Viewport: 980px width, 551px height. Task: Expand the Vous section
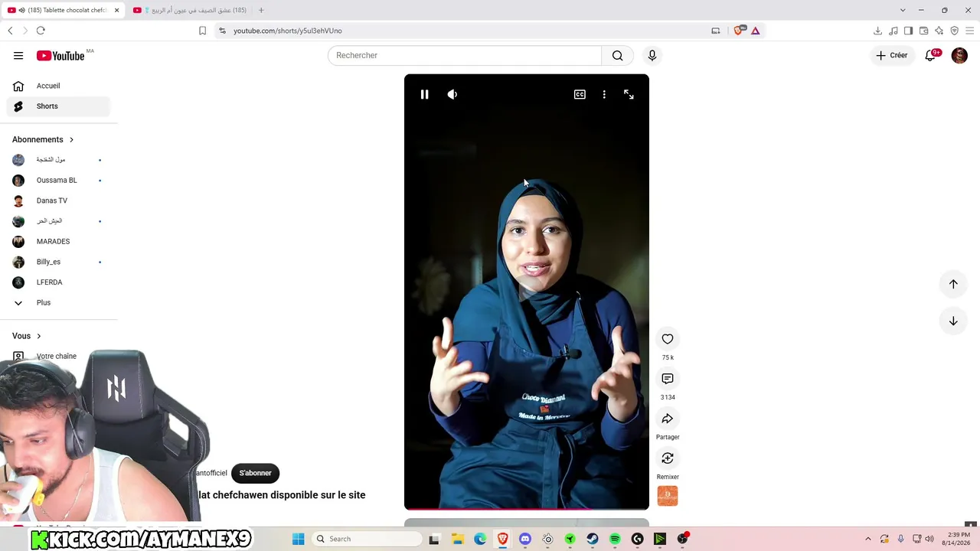[x=27, y=336]
